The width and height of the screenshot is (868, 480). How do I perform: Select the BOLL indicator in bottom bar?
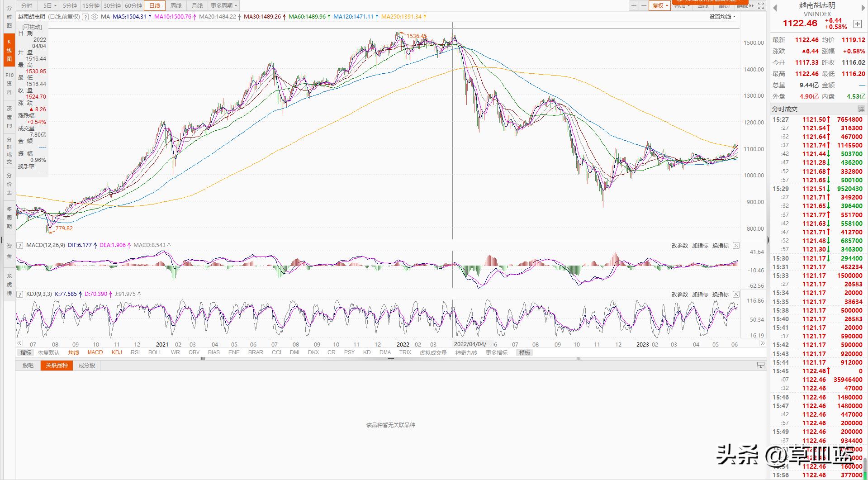[x=155, y=352]
